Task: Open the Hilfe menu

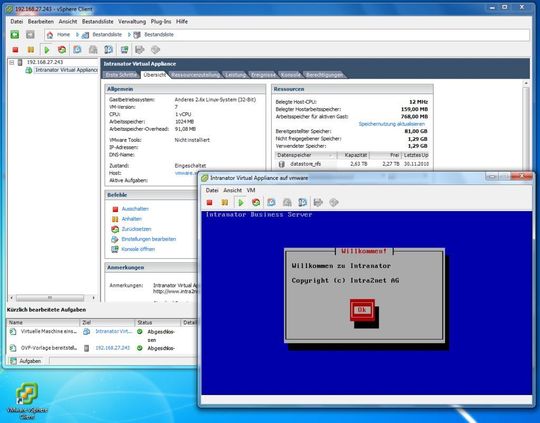Action: (x=182, y=21)
